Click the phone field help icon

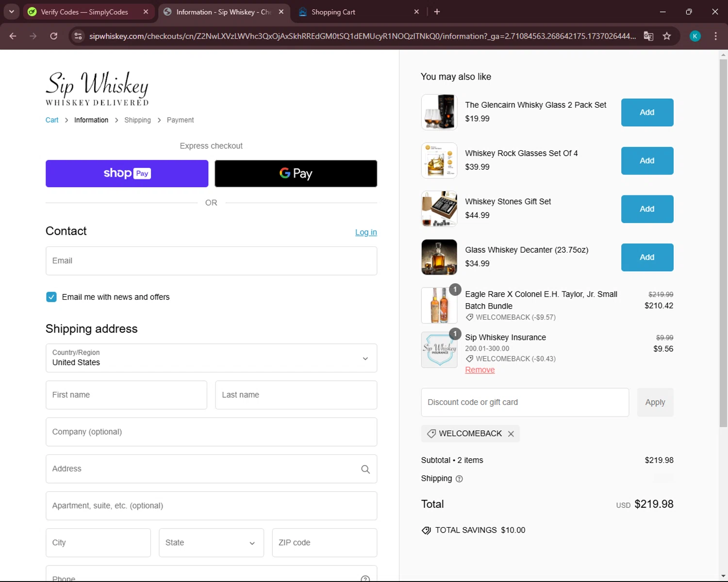(x=365, y=579)
